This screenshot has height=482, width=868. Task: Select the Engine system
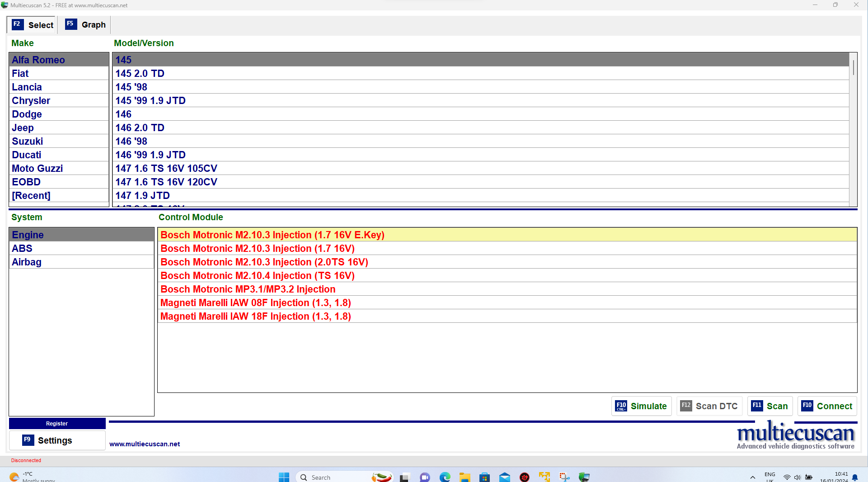click(x=81, y=235)
